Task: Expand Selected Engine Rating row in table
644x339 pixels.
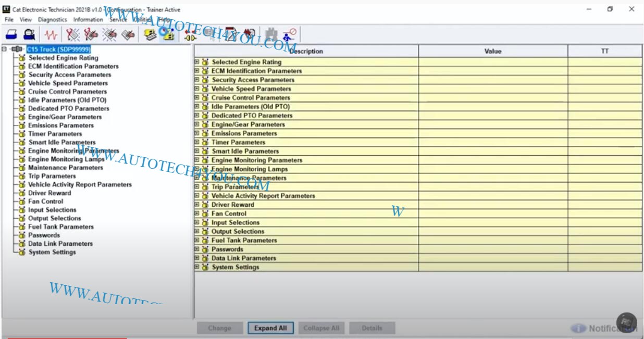Action: (197, 62)
